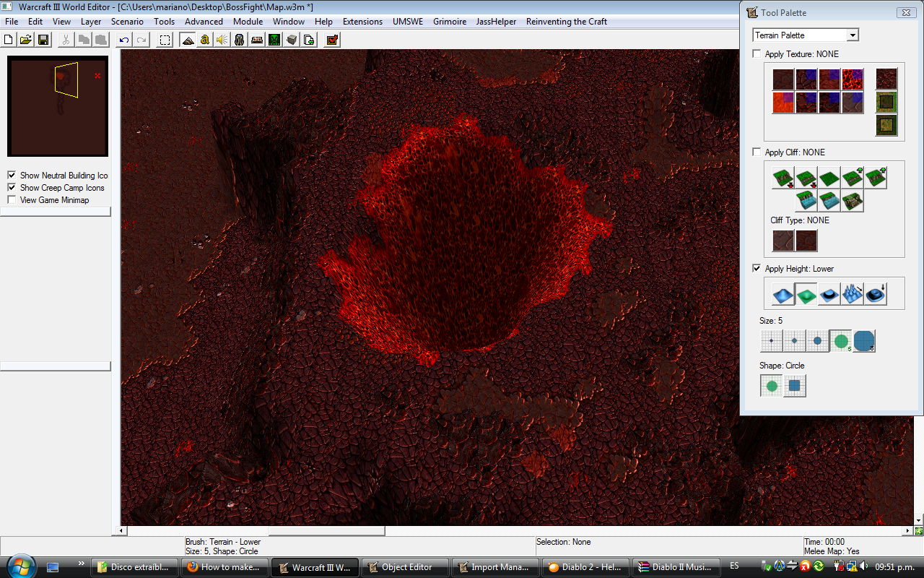The height and width of the screenshot is (578, 924).
Task: Switch to Object Editor taskbar window
Action: pyautogui.click(x=405, y=567)
